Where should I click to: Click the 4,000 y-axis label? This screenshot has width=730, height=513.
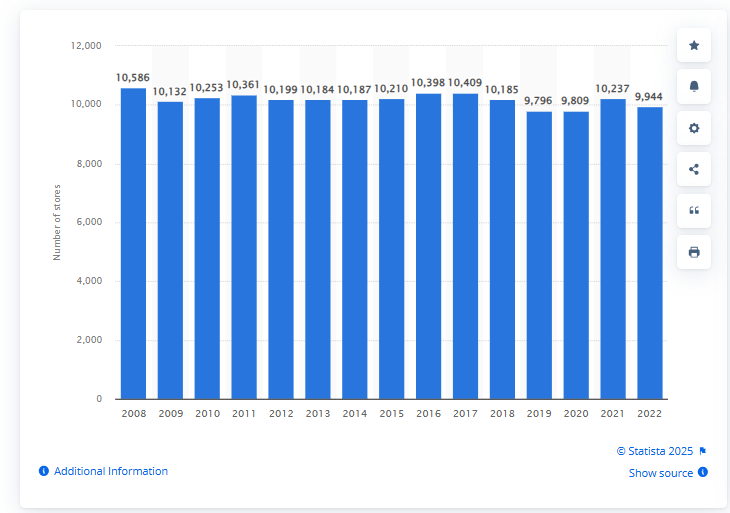pos(89,281)
